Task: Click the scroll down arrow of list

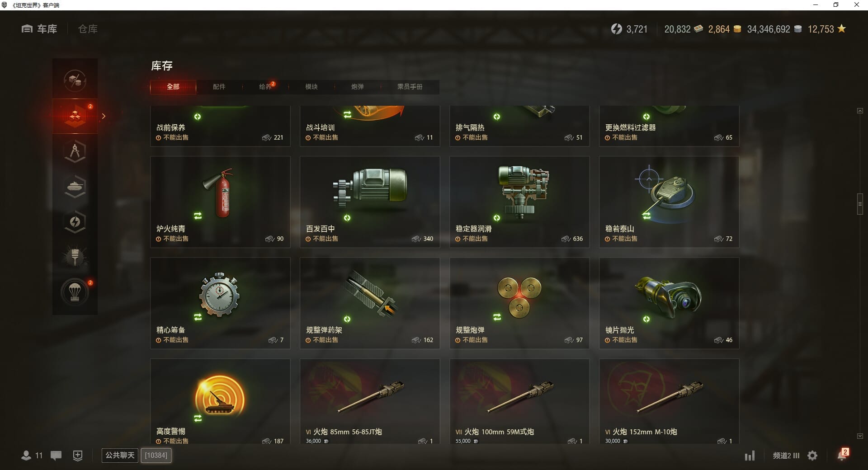Action: [x=860, y=436]
